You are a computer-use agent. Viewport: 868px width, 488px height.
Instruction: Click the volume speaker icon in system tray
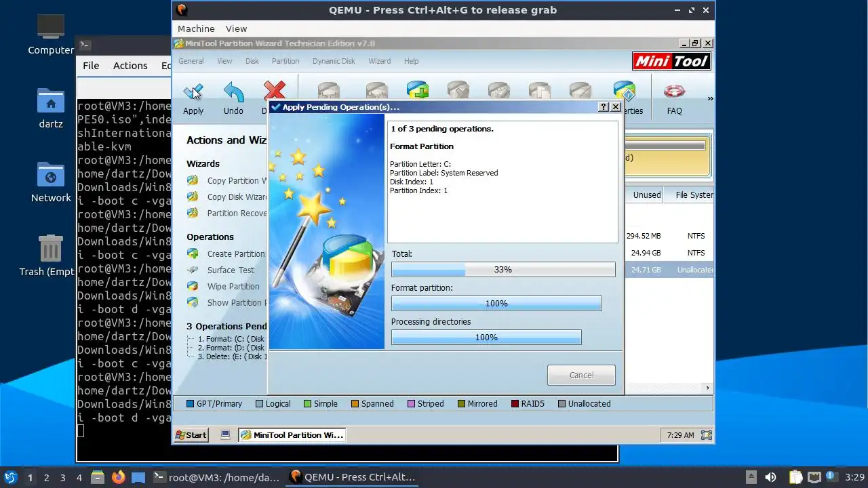pyautogui.click(x=770, y=477)
